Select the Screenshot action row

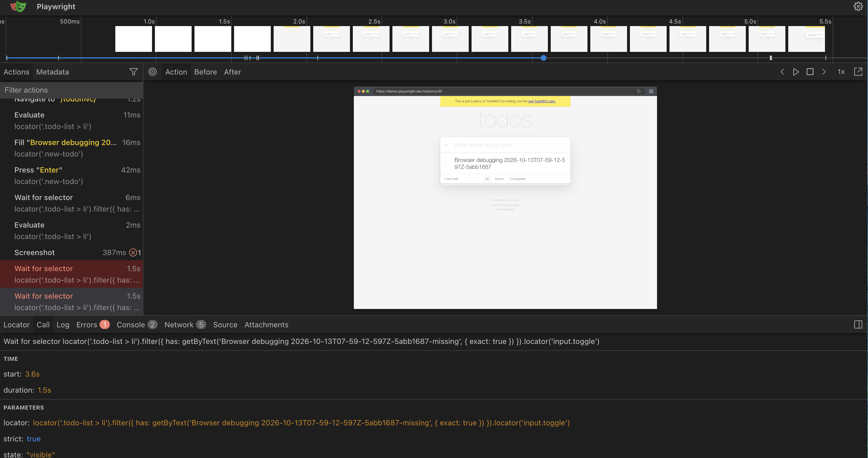pos(71,253)
